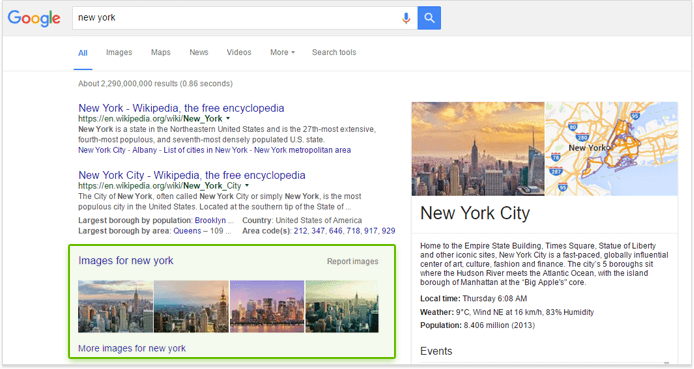This screenshot has width=694, height=369.
Task: Select the All tab
Action: pyautogui.click(x=83, y=53)
